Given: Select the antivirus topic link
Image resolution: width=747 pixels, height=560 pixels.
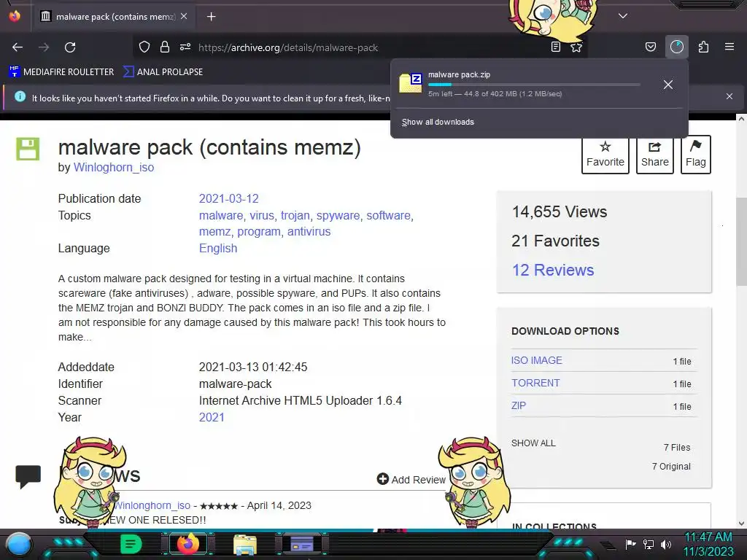Looking at the screenshot, I should 309,231.
